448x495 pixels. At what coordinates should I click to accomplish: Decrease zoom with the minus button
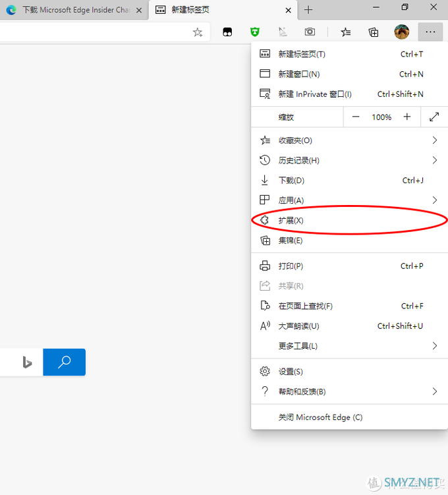(356, 117)
